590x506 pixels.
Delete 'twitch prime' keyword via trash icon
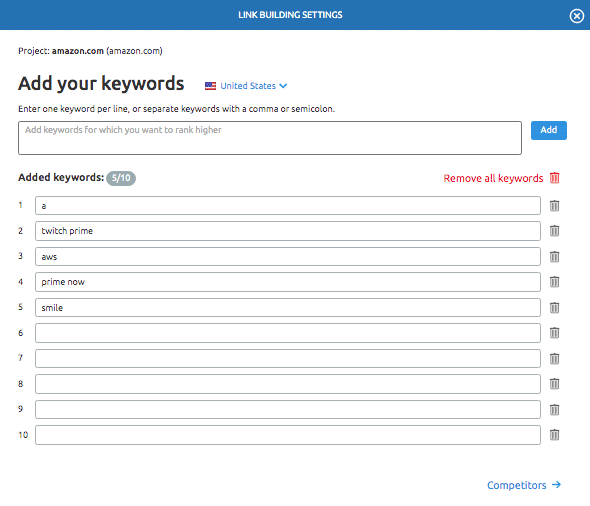tap(554, 231)
